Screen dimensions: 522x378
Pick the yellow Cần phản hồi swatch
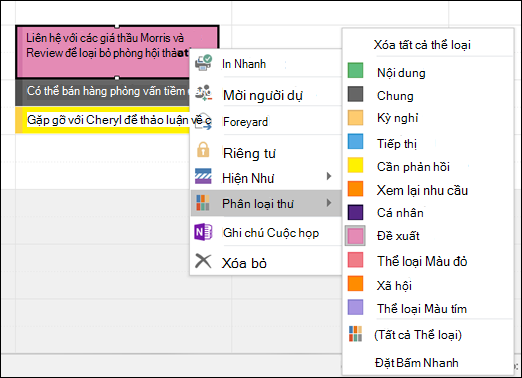(355, 165)
